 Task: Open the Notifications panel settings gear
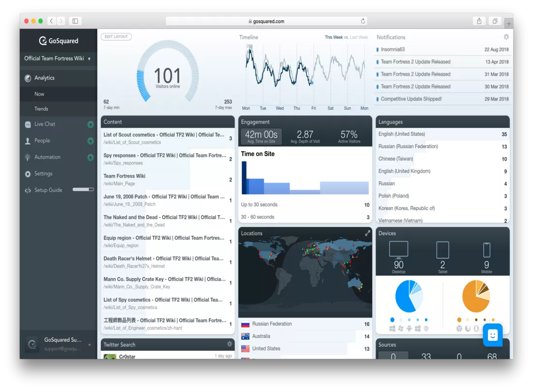point(506,36)
